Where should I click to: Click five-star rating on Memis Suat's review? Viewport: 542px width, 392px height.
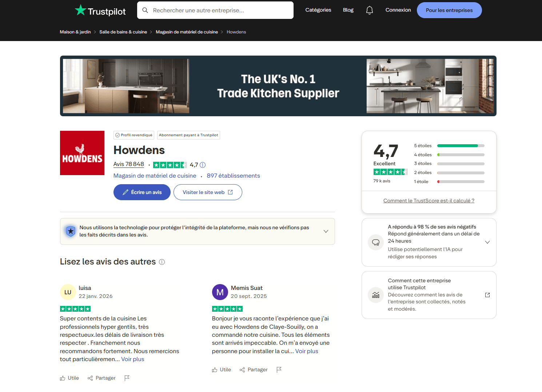tap(227, 309)
